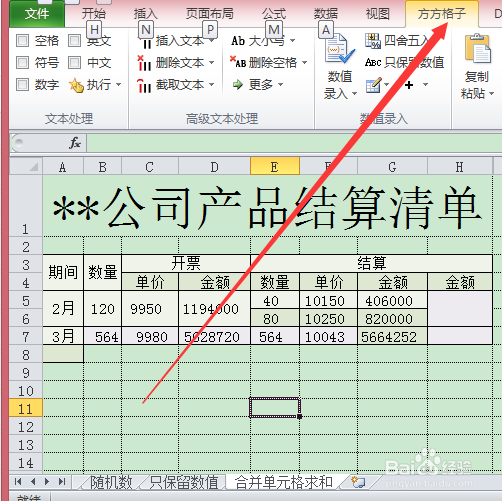The image size is (502, 501).
Task: Open the 文件 file menu
Action: point(37,14)
